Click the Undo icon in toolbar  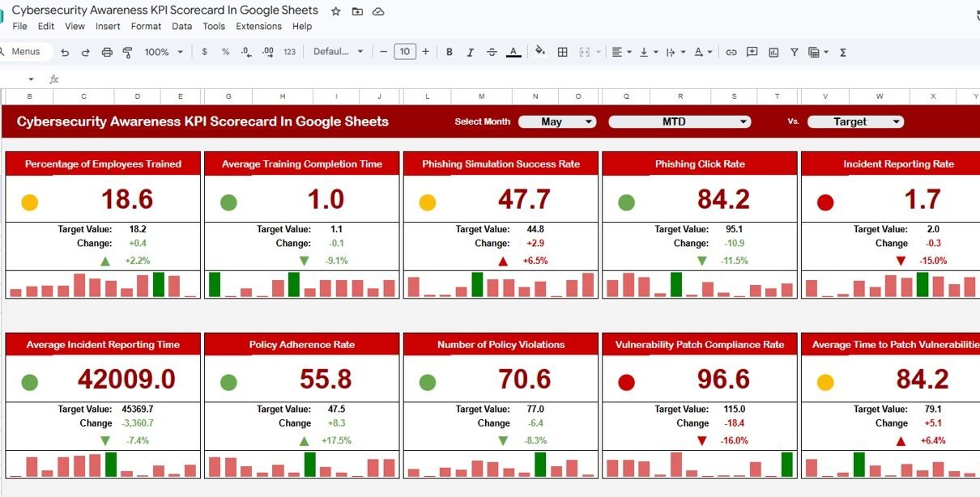pyautogui.click(x=65, y=52)
